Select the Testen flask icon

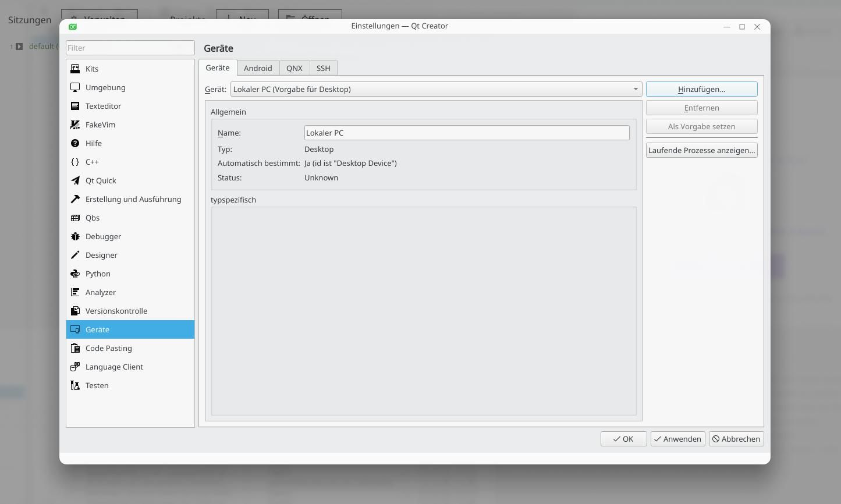[x=75, y=385]
